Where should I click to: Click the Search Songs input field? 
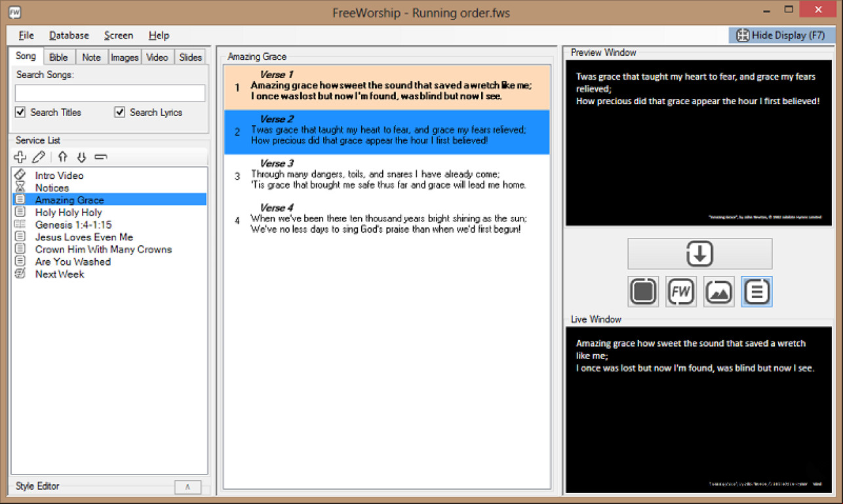pyautogui.click(x=110, y=93)
